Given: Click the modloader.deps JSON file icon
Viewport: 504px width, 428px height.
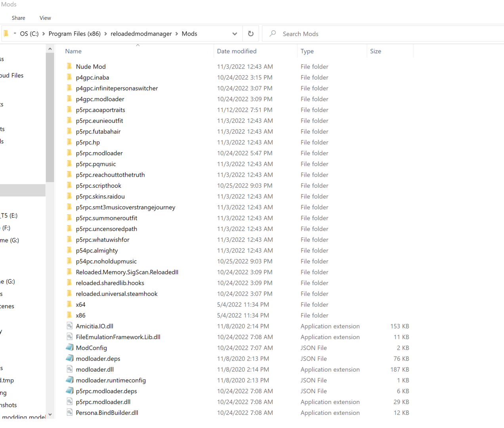Looking at the screenshot, I should (x=69, y=358).
